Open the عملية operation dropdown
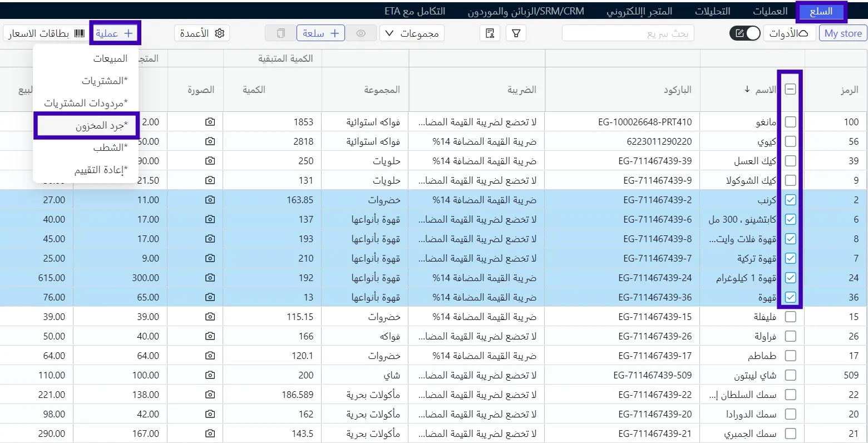Image resolution: width=868 pixels, height=443 pixels. tap(115, 33)
